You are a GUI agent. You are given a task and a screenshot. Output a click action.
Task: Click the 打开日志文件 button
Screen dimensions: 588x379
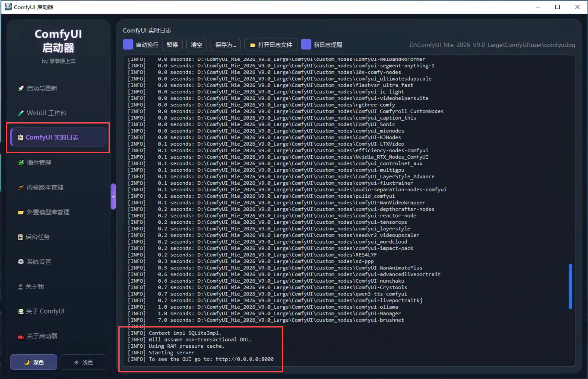click(x=271, y=45)
